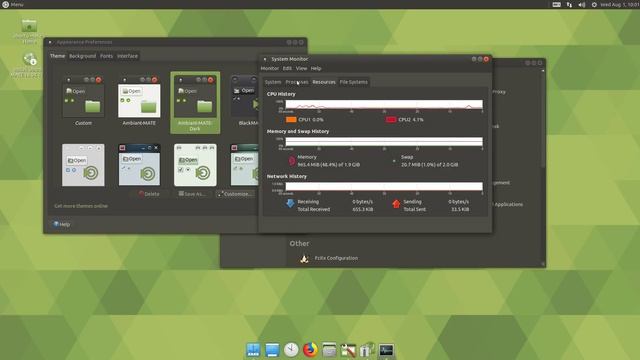The height and width of the screenshot is (360, 640).
Task: Select the dark-green-titled theme partly hidden behind System Monitor
Action: point(244,165)
